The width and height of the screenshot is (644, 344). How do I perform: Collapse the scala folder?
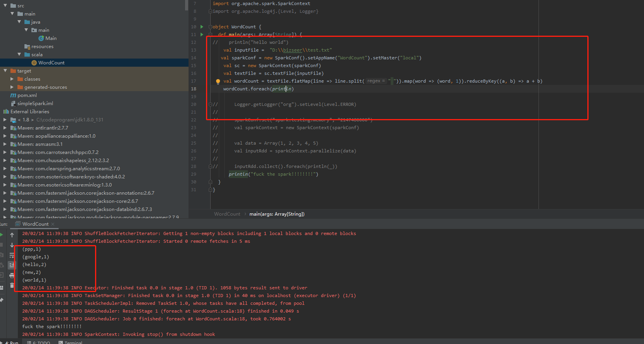(19, 54)
